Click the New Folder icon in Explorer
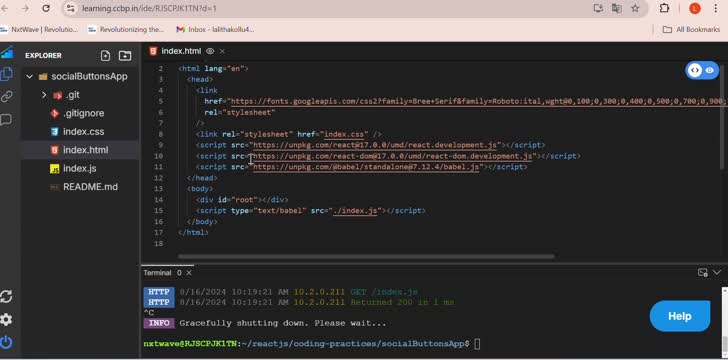Viewport: 728px width, 360px height. pyautogui.click(x=125, y=56)
